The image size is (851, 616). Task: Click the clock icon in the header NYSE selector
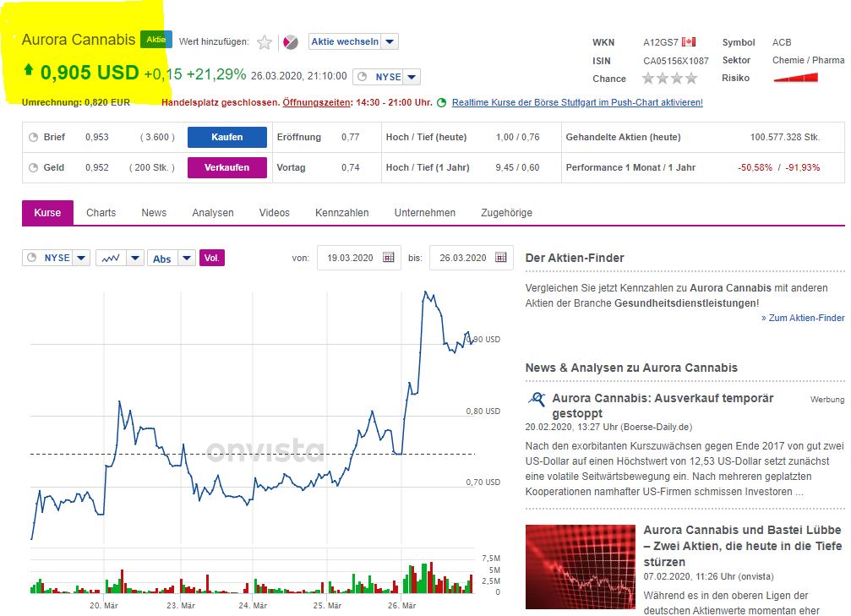[363, 77]
